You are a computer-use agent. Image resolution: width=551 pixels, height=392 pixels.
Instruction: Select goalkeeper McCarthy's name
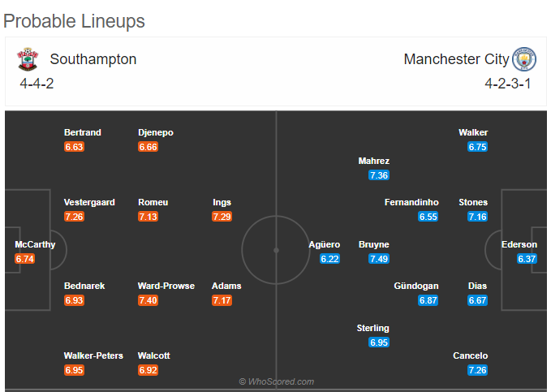point(35,244)
